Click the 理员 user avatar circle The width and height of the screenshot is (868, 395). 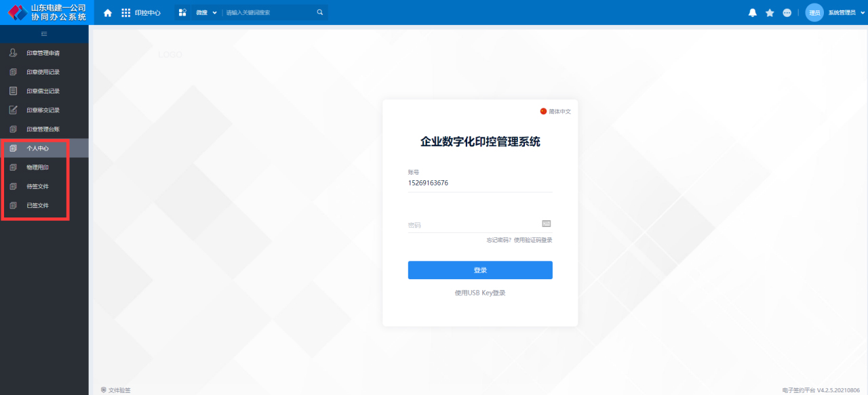click(x=814, y=12)
